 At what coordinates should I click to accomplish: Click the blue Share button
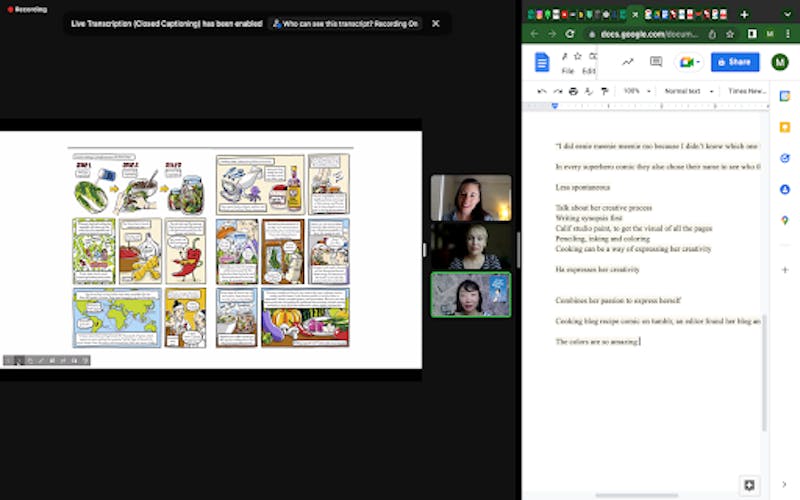click(x=735, y=62)
